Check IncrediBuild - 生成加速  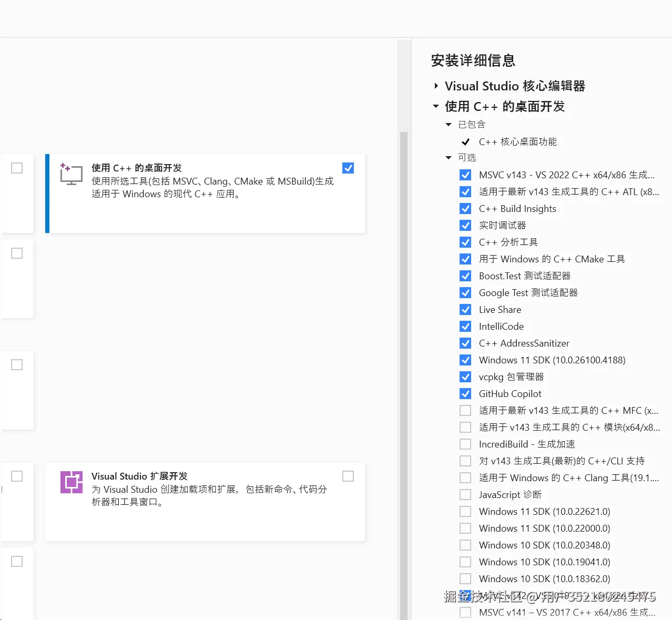click(x=465, y=444)
